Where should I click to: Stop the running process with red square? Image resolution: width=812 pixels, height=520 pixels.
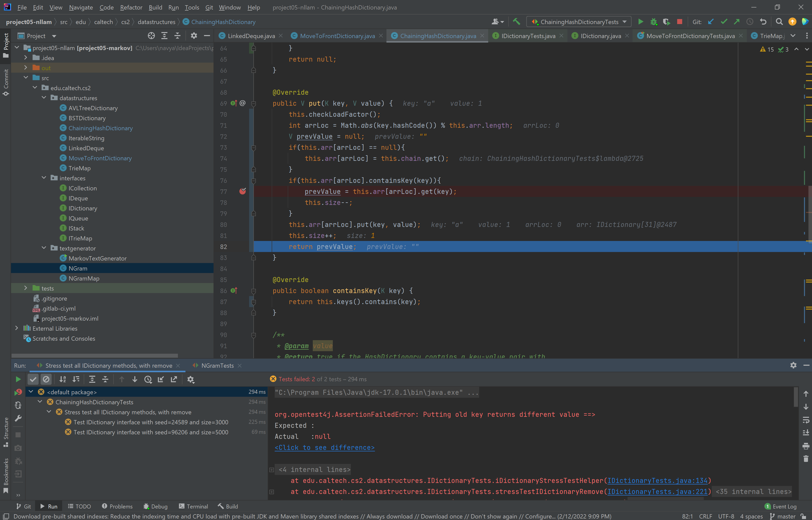(x=680, y=22)
